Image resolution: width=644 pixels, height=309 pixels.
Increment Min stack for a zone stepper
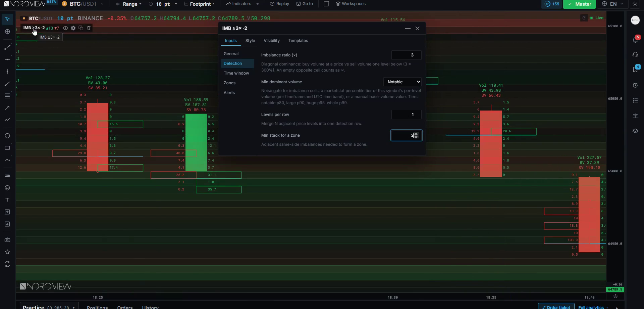[x=416, y=134]
